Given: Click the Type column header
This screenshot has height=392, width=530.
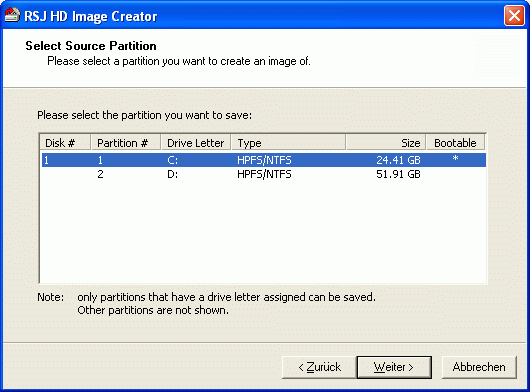Looking at the screenshot, I should [x=288, y=143].
